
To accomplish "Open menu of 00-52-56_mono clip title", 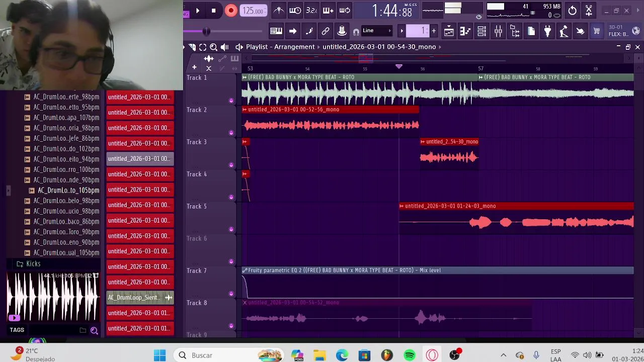I will (x=245, y=110).
